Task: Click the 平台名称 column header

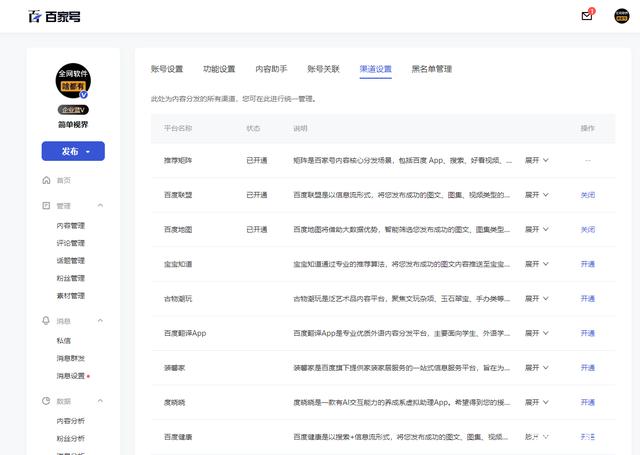Action: (x=178, y=128)
